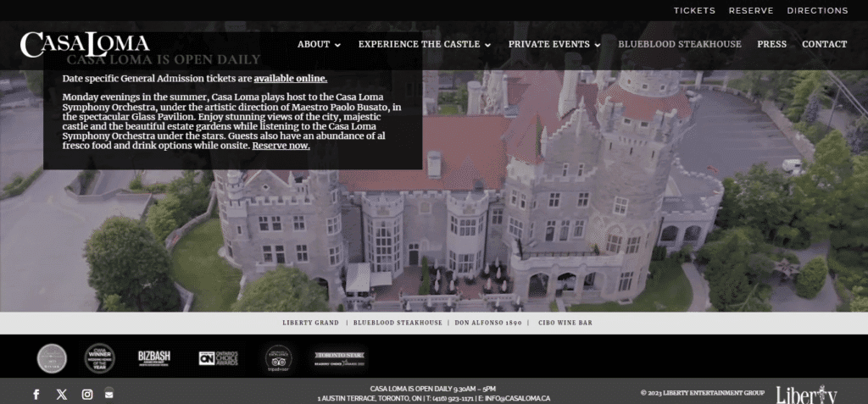The width and height of the screenshot is (868, 404).
Task: Open the Instagram social icon
Action: point(87,395)
